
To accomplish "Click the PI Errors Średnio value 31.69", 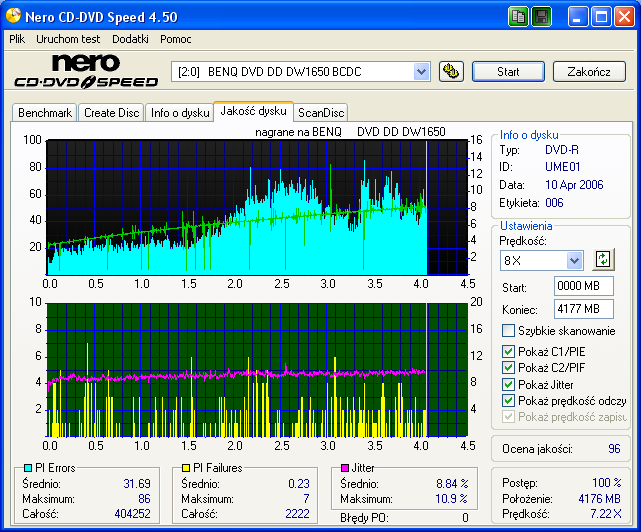I will 137,484.
